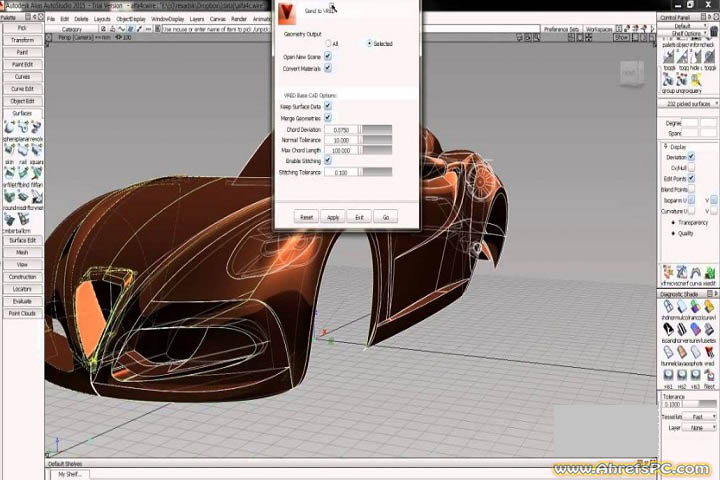Select the isoangle diagnostic shade icon
This screenshot has height=480, width=720.
(668, 329)
